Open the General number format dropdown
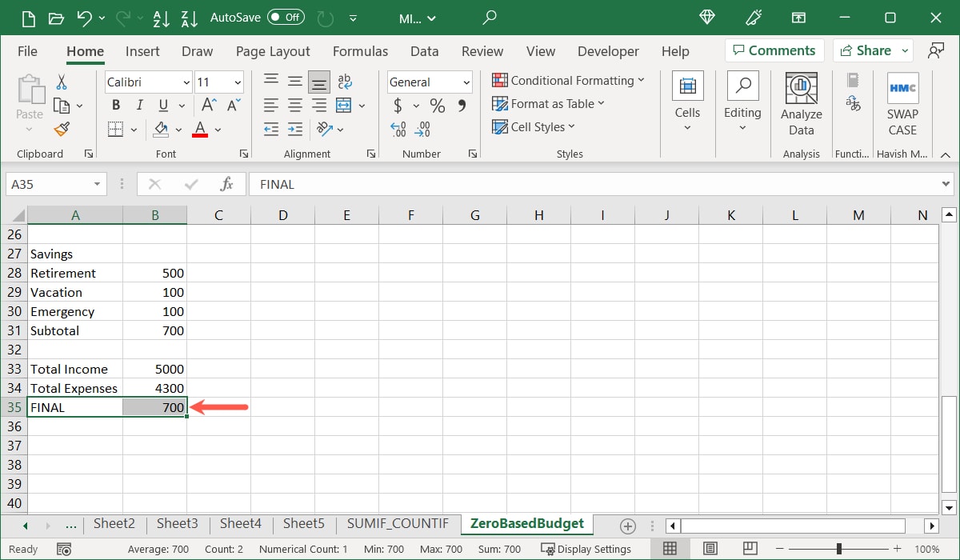The height and width of the screenshot is (560, 960). click(x=466, y=82)
